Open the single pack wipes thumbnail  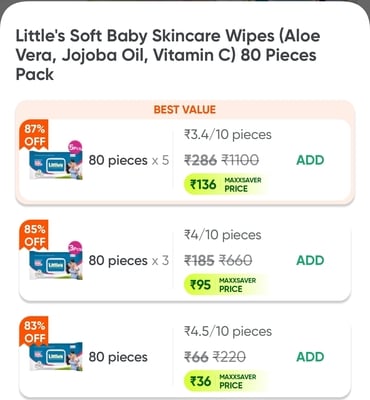(x=56, y=357)
